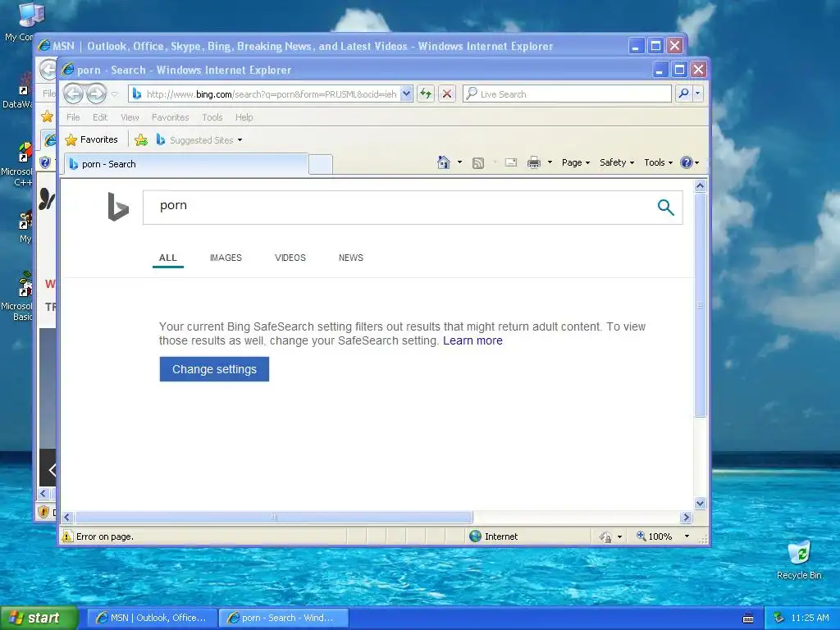This screenshot has width=840, height=630.
Task: Switch to MSN taskbar button
Action: 152,618
